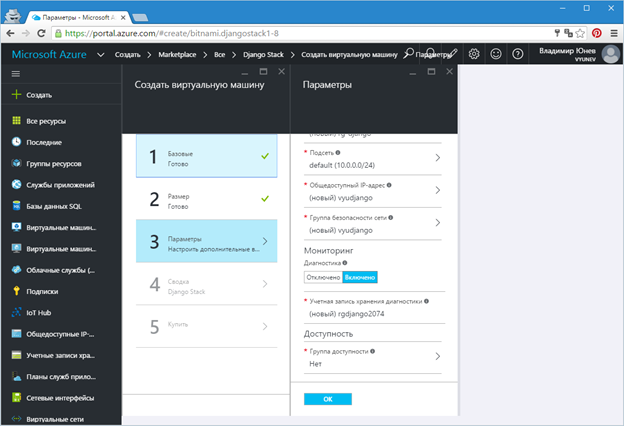This screenshot has width=624, height=426.
Task: Open Subscriptions key icon
Action: point(16,291)
